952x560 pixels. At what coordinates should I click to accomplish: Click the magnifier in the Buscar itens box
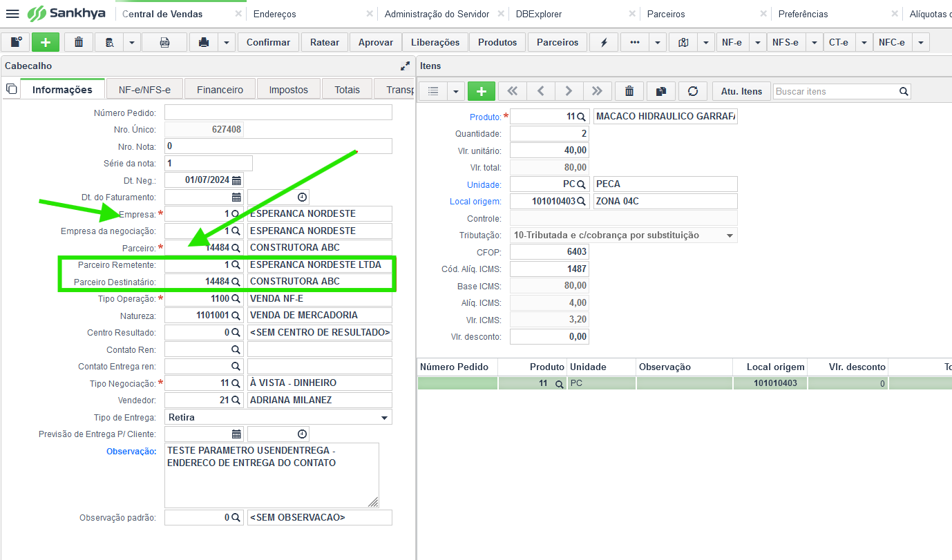pos(904,91)
